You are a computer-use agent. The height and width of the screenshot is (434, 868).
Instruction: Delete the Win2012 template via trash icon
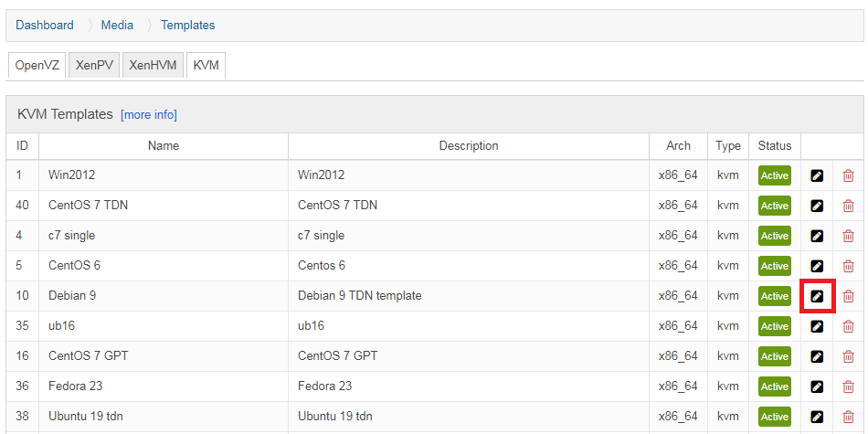pyautogui.click(x=848, y=175)
